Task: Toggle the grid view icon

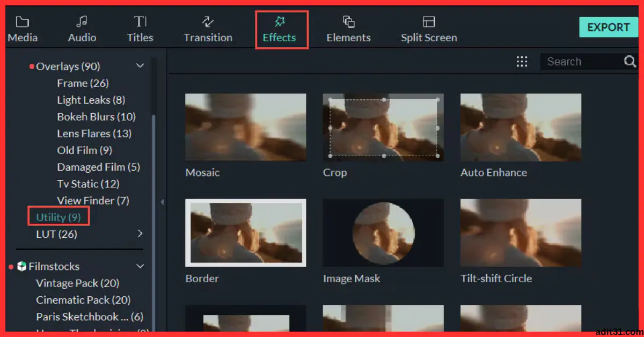Action: click(x=522, y=62)
